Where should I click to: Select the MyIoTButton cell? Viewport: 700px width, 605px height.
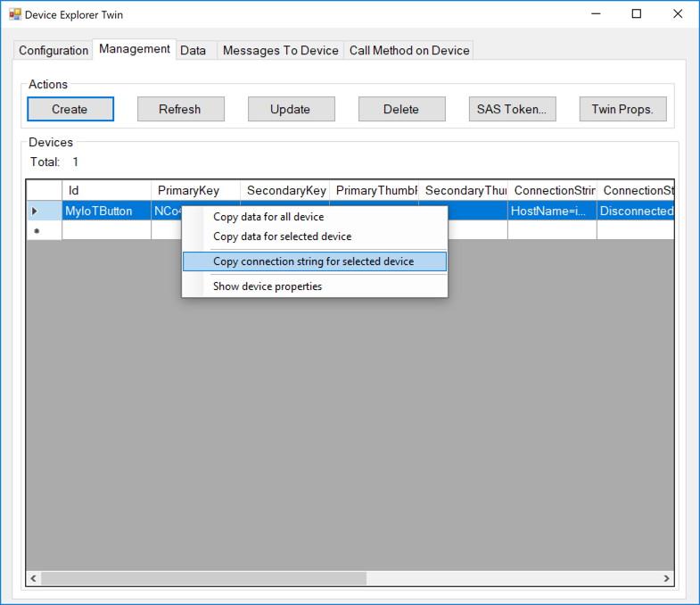click(106, 211)
